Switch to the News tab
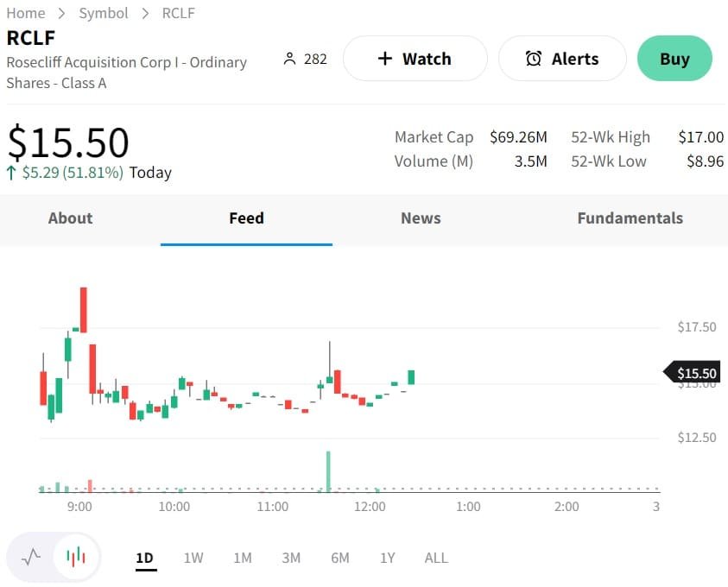728x587 pixels. (x=421, y=218)
